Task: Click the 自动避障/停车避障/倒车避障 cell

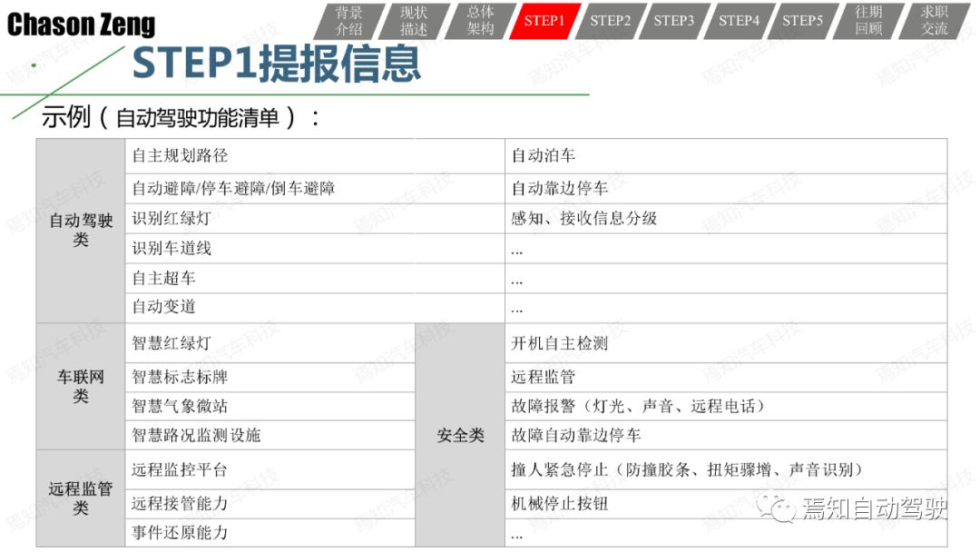Action: pyautogui.click(x=314, y=188)
